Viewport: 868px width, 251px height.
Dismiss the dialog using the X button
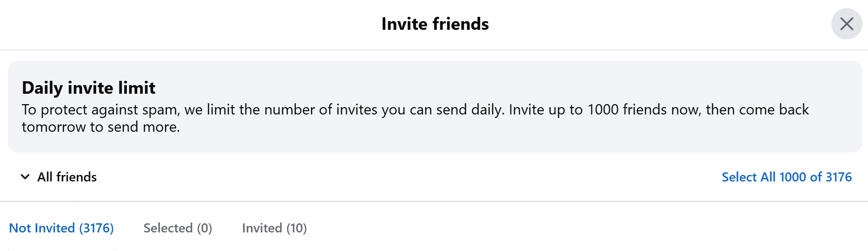tap(846, 24)
